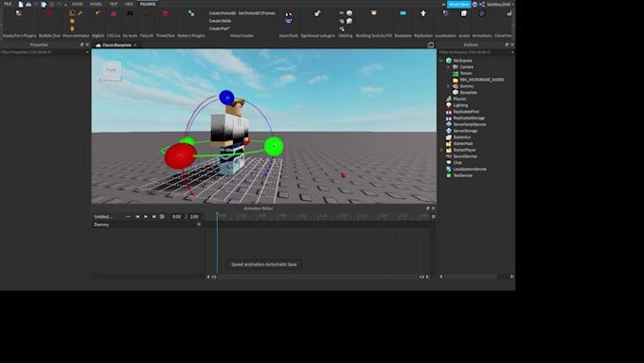This screenshot has width=644, height=363.
Task: Switch to the HOME ribbon tab
Action: 78,4
